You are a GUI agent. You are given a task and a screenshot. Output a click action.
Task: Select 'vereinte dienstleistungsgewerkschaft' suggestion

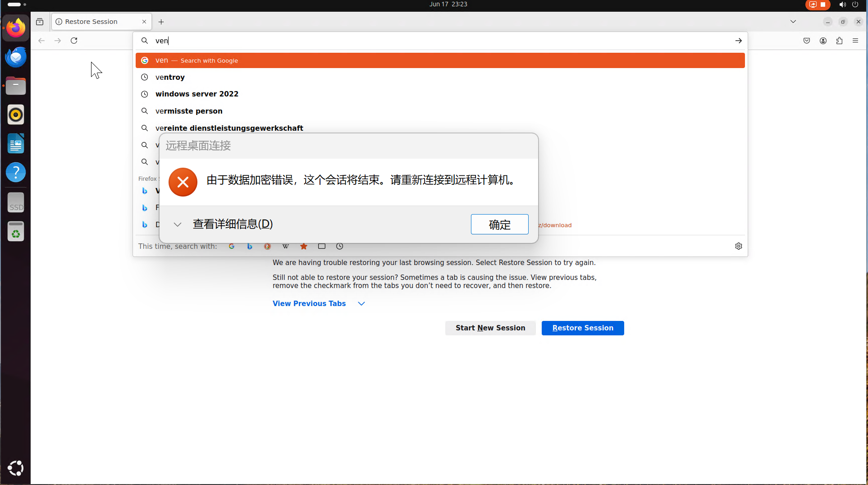pos(440,128)
